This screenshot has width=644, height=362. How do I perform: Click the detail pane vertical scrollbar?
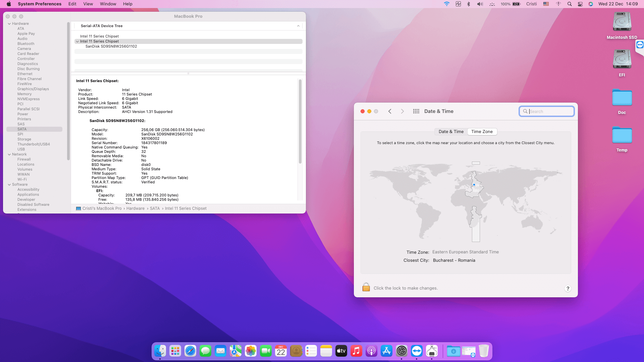tap(300, 121)
